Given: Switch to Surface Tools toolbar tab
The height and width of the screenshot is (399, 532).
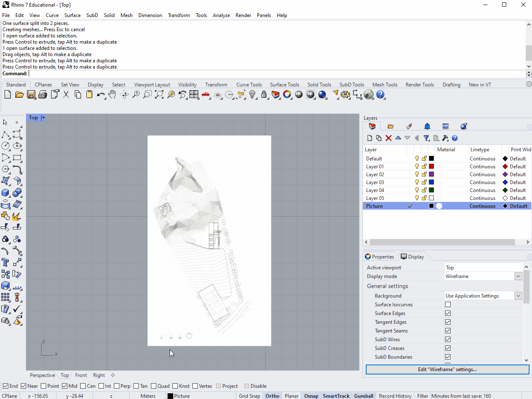Looking at the screenshot, I should (x=285, y=85).
